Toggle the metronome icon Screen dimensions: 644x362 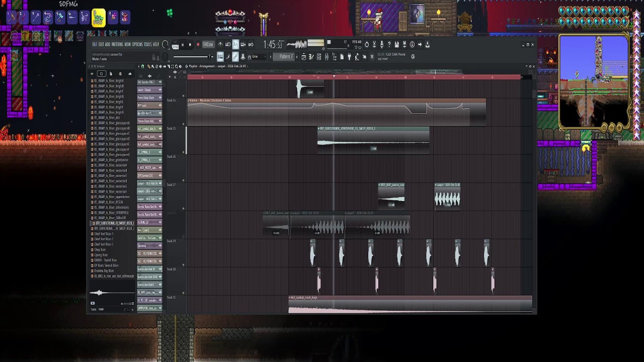220,44
